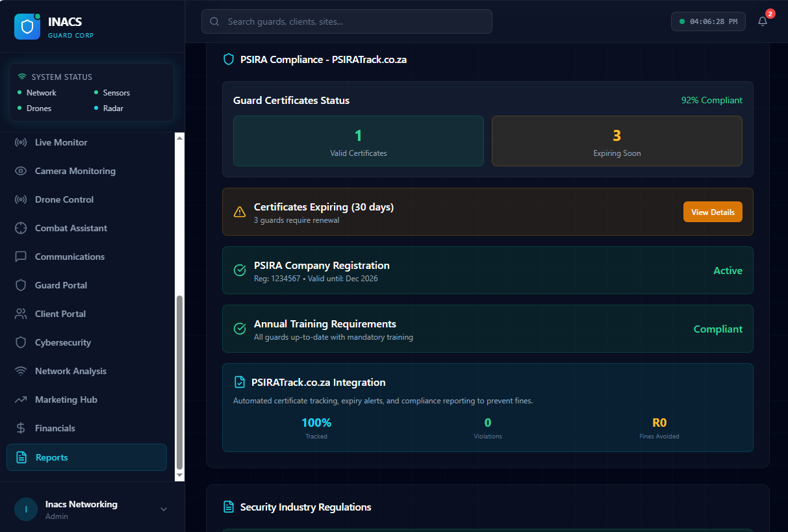Click the Client Portal users icon
Screen dimensions: 788x532
point(21,314)
